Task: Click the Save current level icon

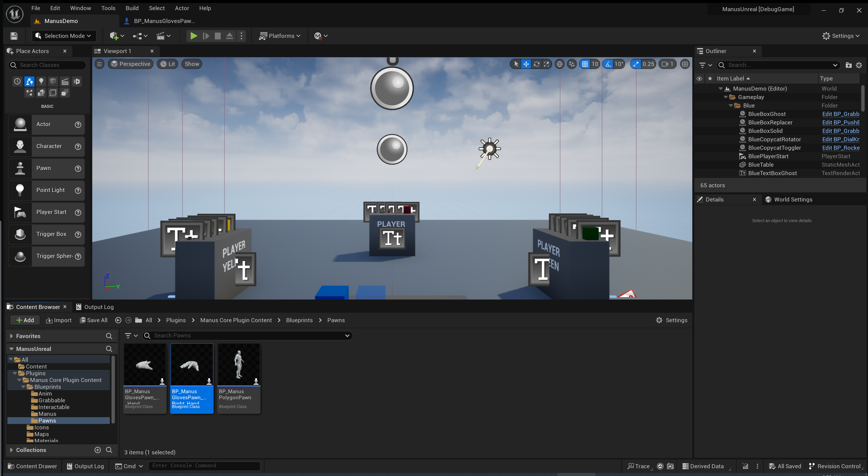Action: tap(14, 36)
